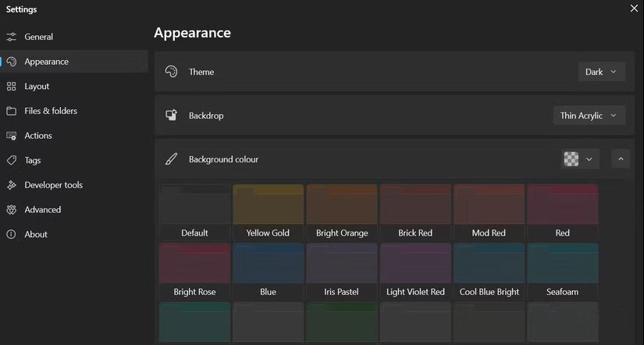Click the Actions keyboard icon in sidebar
This screenshot has height=345, width=644.
[11, 136]
